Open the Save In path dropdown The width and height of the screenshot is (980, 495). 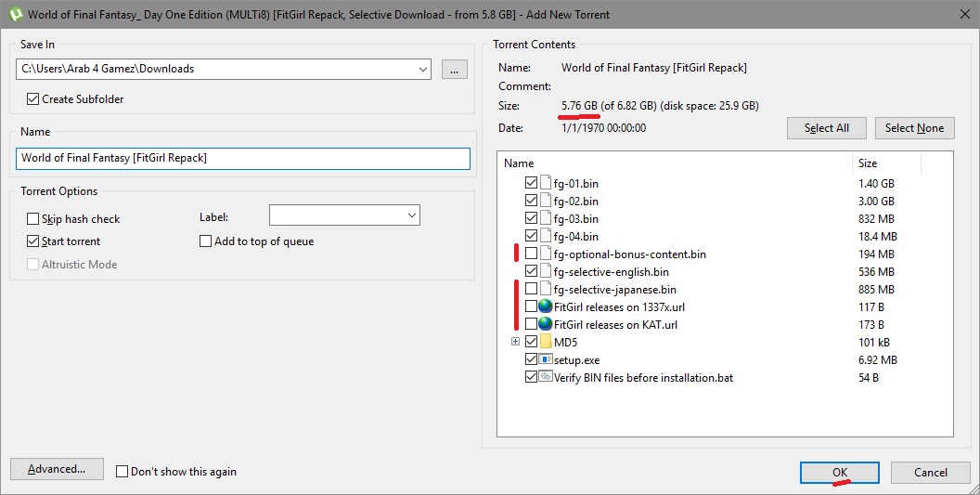[x=423, y=69]
